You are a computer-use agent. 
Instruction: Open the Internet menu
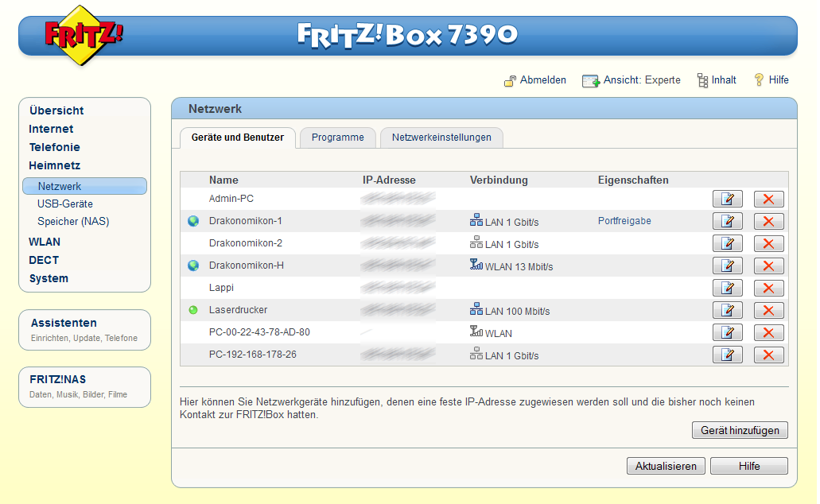point(51,129)
